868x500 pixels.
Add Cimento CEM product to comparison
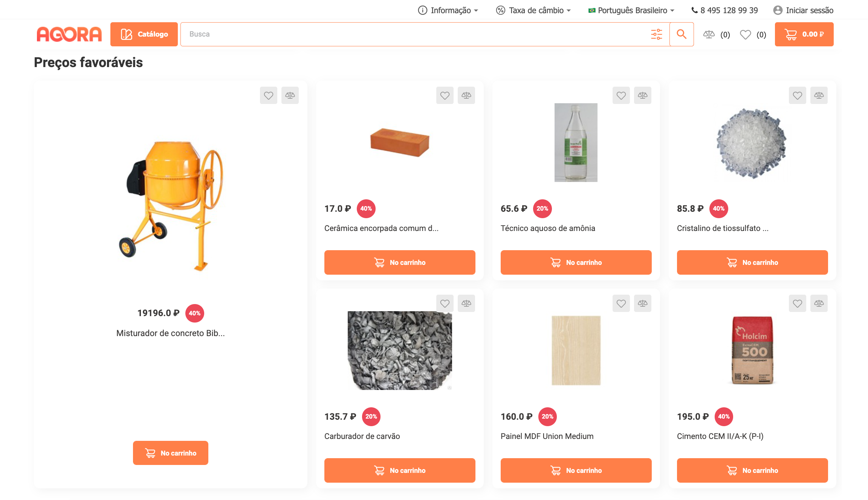[x=819, y=303]
